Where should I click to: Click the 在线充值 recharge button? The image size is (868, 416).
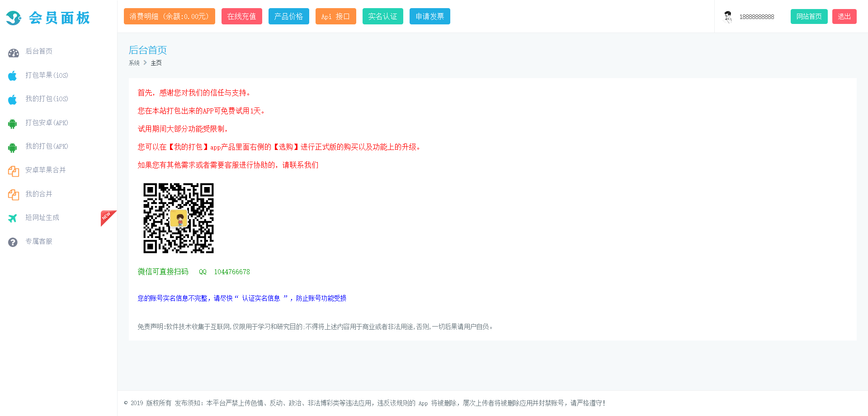pyautogui.click(x=241, y=16)
